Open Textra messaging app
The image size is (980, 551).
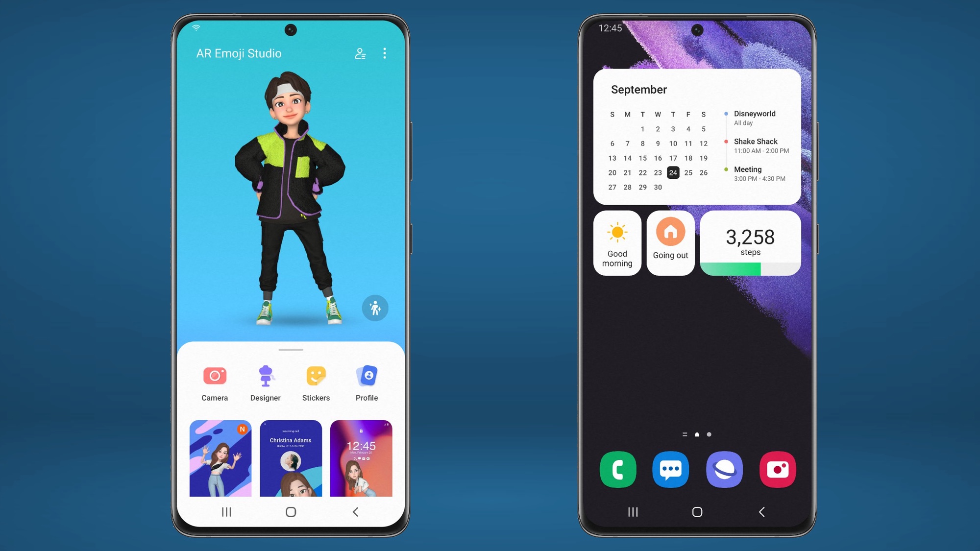pyautogui.click(x=670, y=469)
